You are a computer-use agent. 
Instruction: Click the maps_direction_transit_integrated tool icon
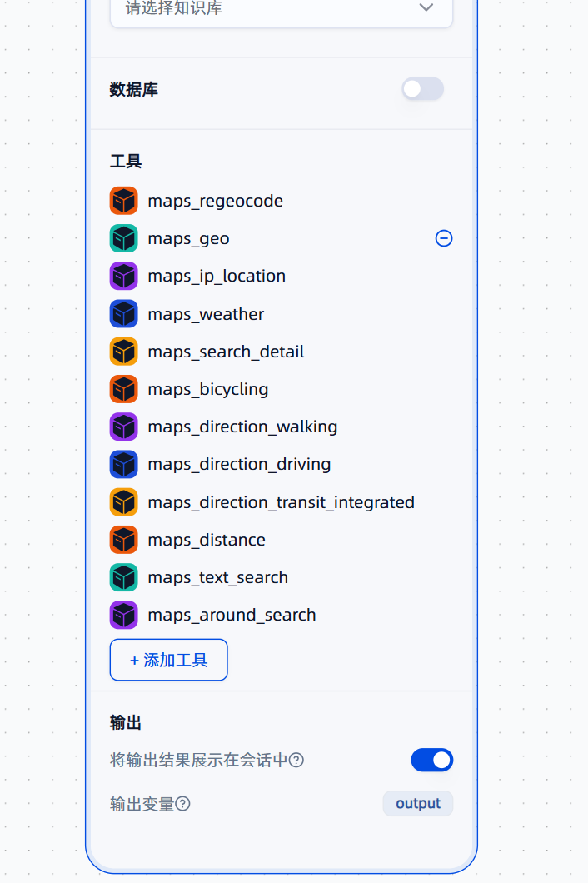pyautogui.click(x=124, y=502)
